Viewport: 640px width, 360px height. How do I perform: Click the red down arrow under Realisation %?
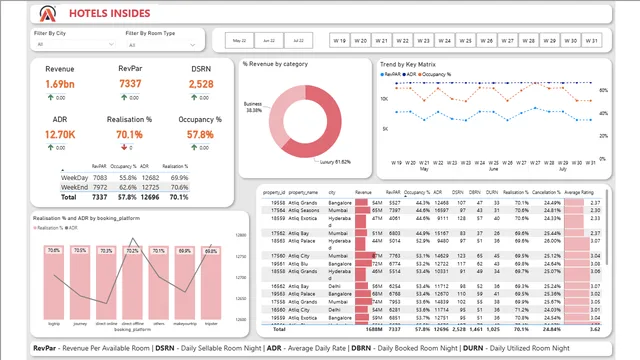tap(124, 147)
